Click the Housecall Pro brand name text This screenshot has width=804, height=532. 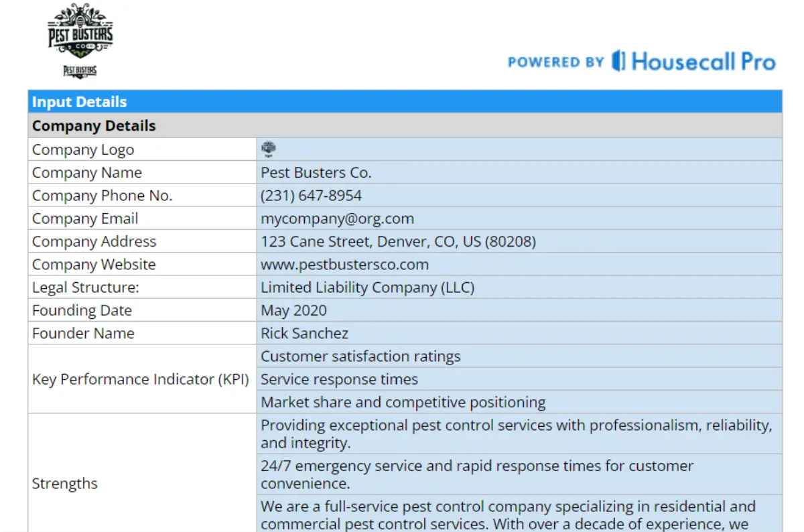(703, 62)
